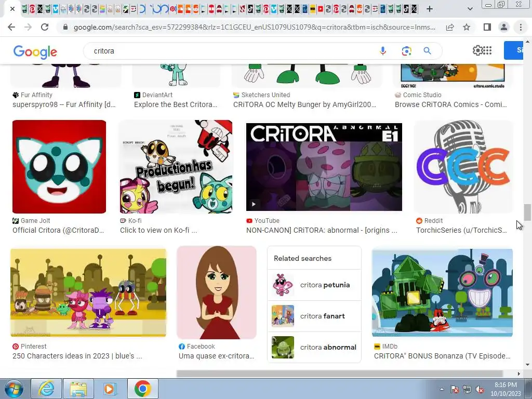View site info lock icon

tap(65, 27)
